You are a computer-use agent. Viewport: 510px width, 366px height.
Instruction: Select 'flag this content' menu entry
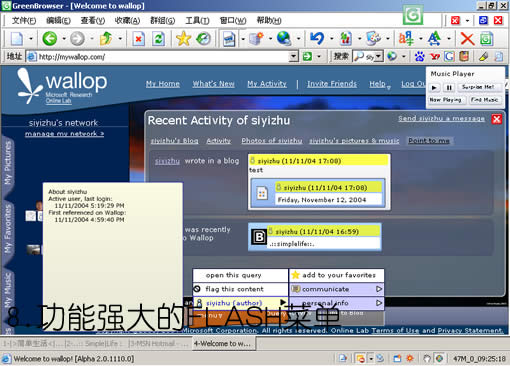[x=241, y=289]
